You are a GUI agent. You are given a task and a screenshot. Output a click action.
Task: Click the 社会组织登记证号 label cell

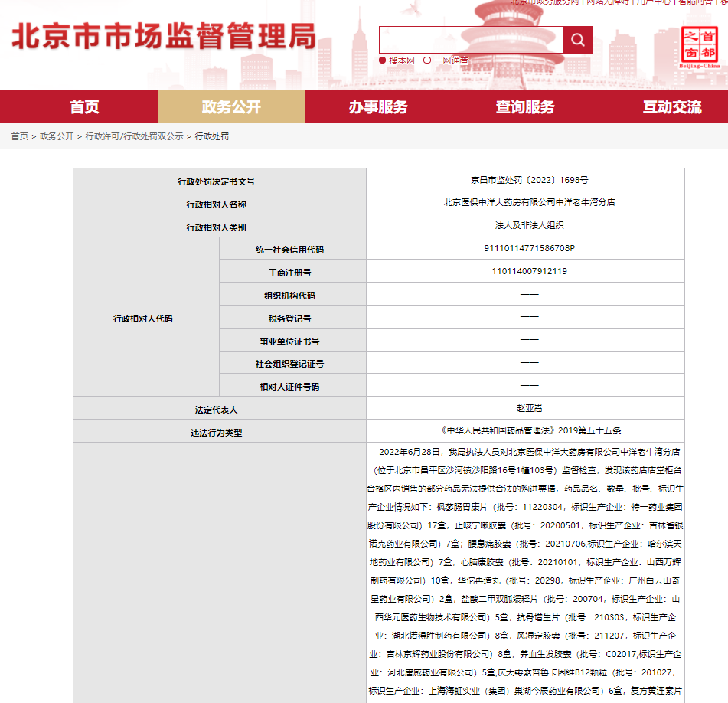pyautogui.click(x=293, y=363)
